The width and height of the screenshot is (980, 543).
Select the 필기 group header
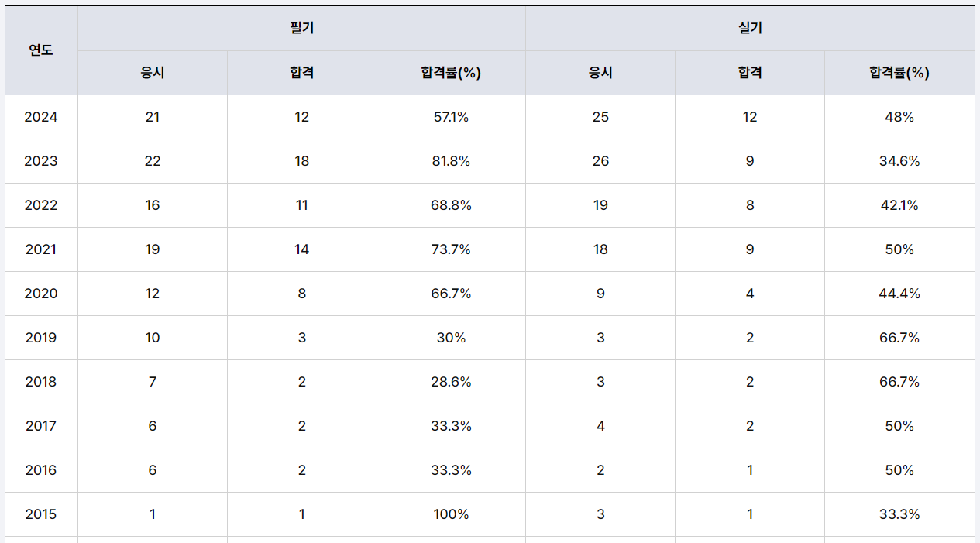[301, 29]
